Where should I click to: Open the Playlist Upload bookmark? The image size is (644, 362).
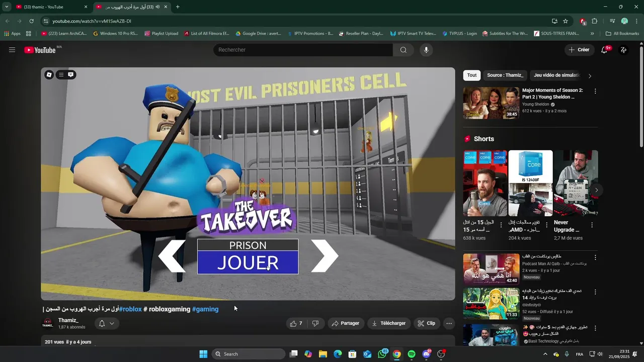tap(162, 34)
